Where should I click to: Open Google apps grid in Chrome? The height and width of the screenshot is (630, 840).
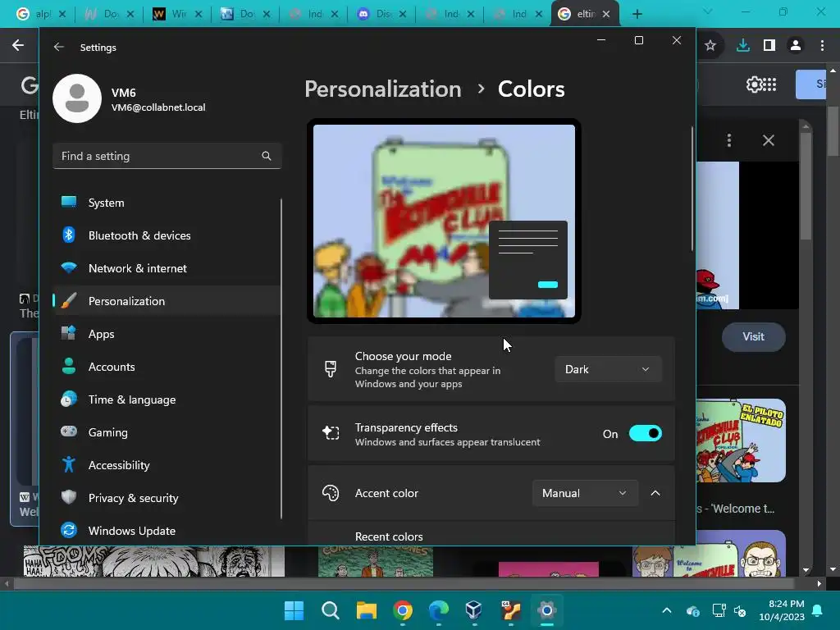(x=769, y=84)
